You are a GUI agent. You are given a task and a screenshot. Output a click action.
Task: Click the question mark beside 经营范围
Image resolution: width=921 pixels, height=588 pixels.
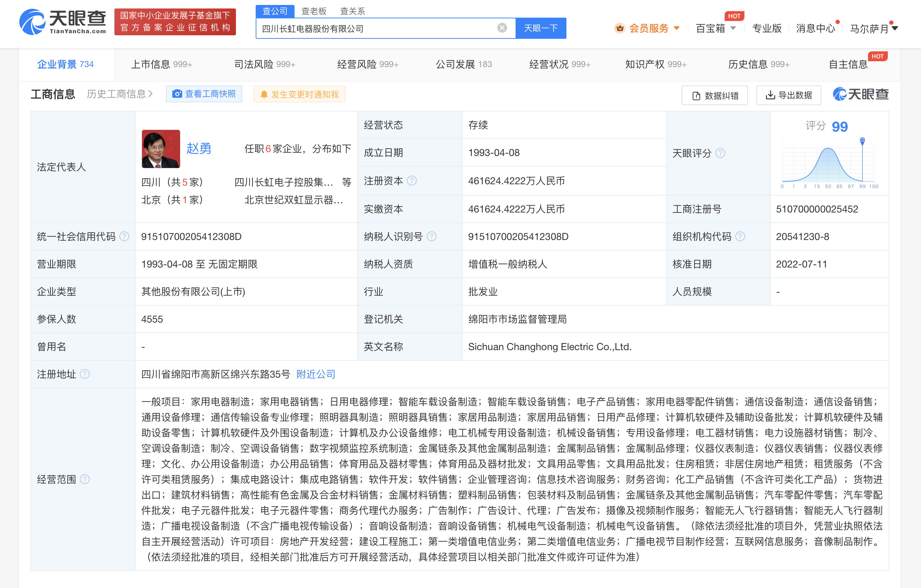[x=85, y=479]
